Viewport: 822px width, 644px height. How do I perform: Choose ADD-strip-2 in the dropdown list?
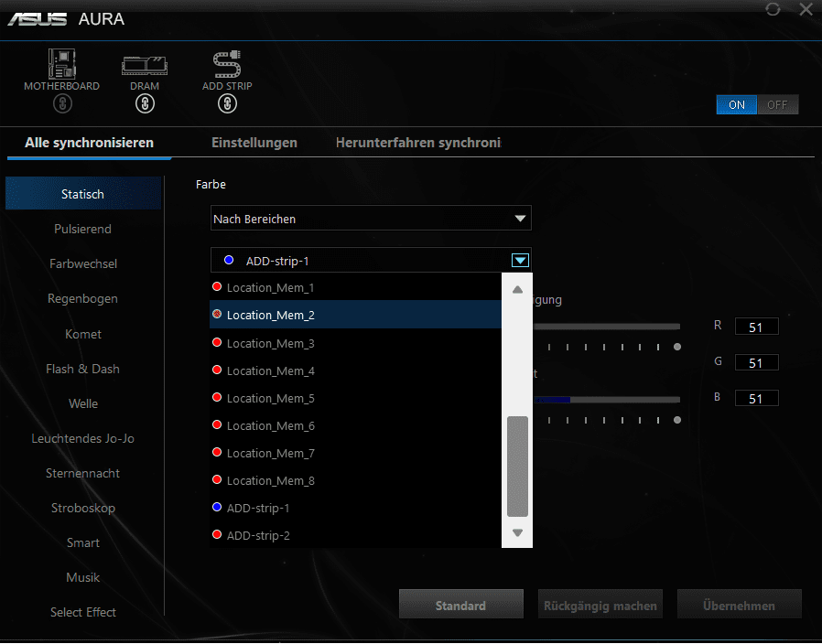[x=355, y=535]
